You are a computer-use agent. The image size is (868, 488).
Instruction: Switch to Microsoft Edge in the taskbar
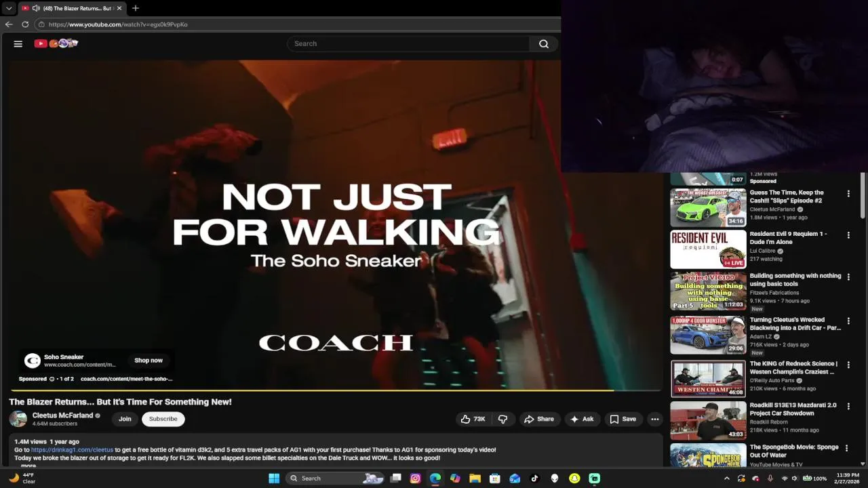coord(435,478)
